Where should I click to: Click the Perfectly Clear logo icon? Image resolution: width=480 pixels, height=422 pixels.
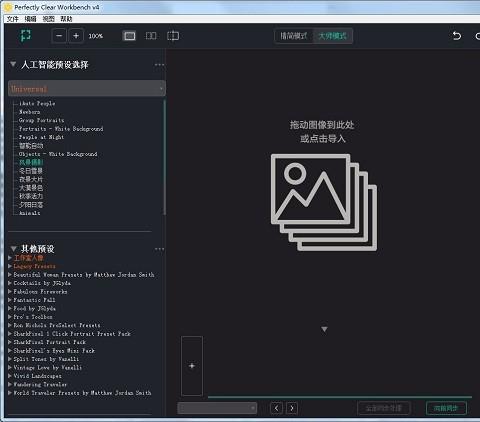tap(25, 36)
